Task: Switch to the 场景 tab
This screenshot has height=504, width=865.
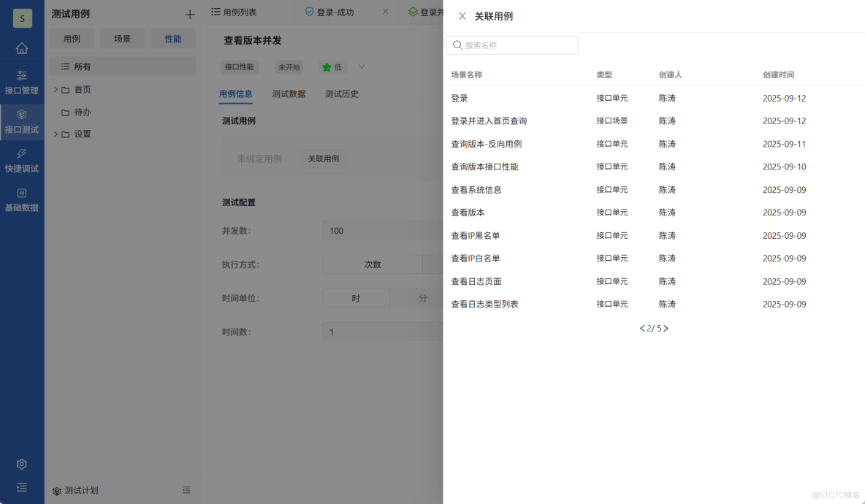Action: click(x=122, y=38)
